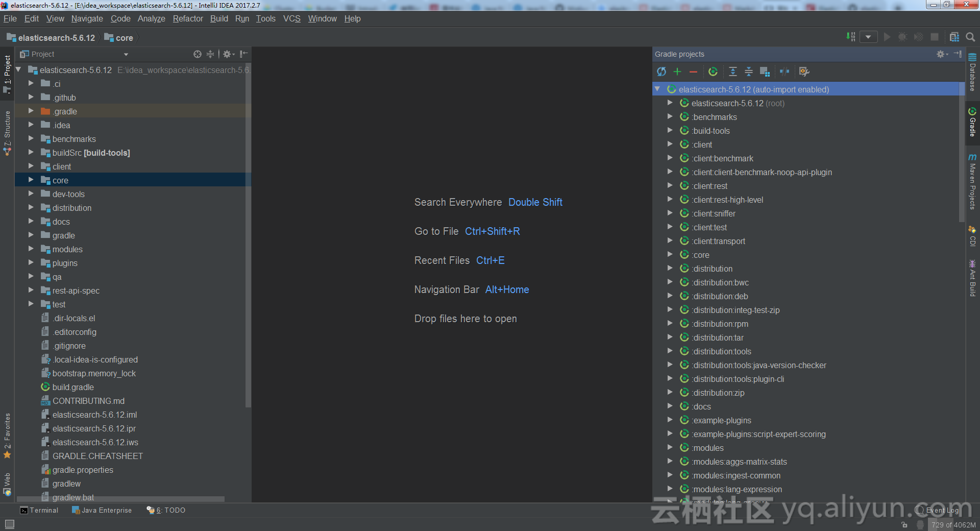Image resolution: width=980 pixels, height=531 pixels.
Task: Open the Ant Build side tab
Action: [972, 278]
